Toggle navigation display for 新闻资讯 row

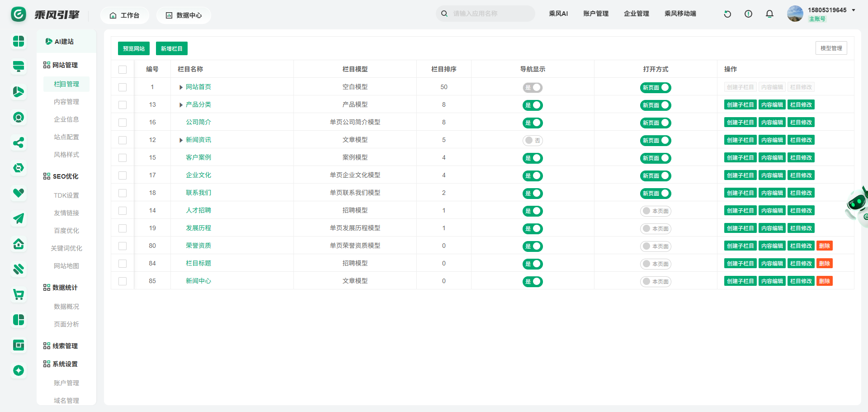[x=533, y=141]
